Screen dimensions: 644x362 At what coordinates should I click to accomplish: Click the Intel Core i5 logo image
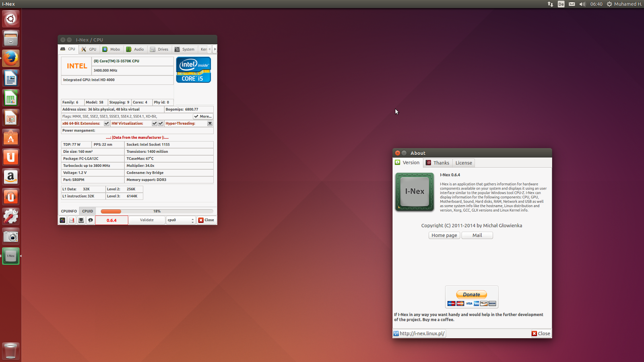(x=194, y=70)
